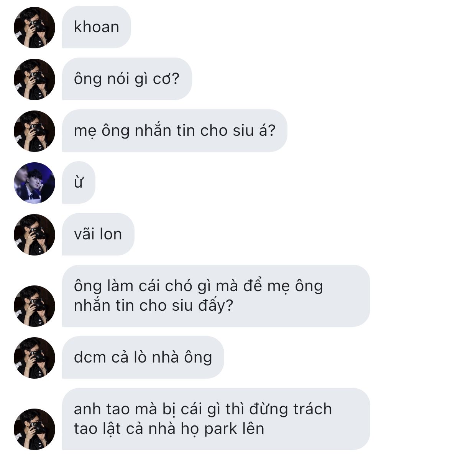Click the message mentioning "nhà họ park"
The width and height of the screenshot is (476, 455).
pyautogui.click(x=216, y=419)
